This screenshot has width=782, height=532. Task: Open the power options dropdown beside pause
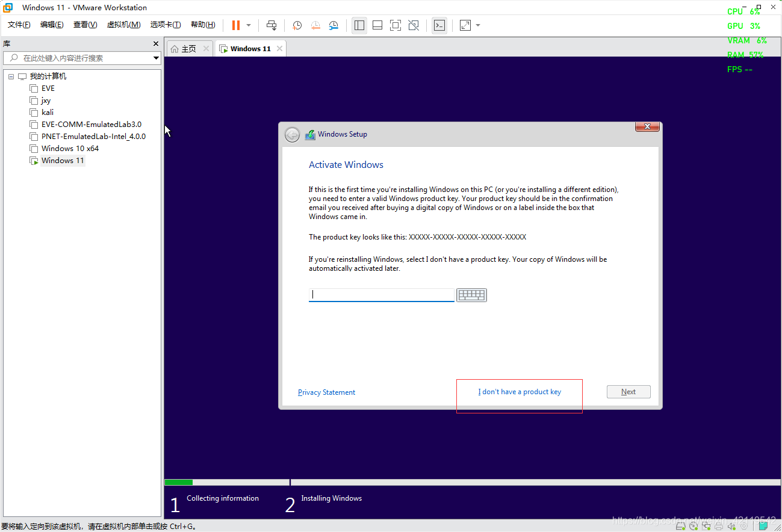(x=249, y=25)
